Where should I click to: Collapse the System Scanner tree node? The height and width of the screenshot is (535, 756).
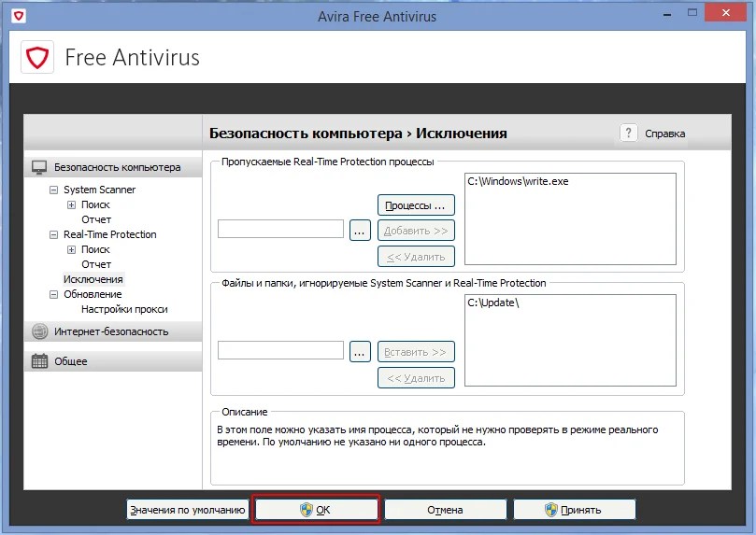point(53,190)
